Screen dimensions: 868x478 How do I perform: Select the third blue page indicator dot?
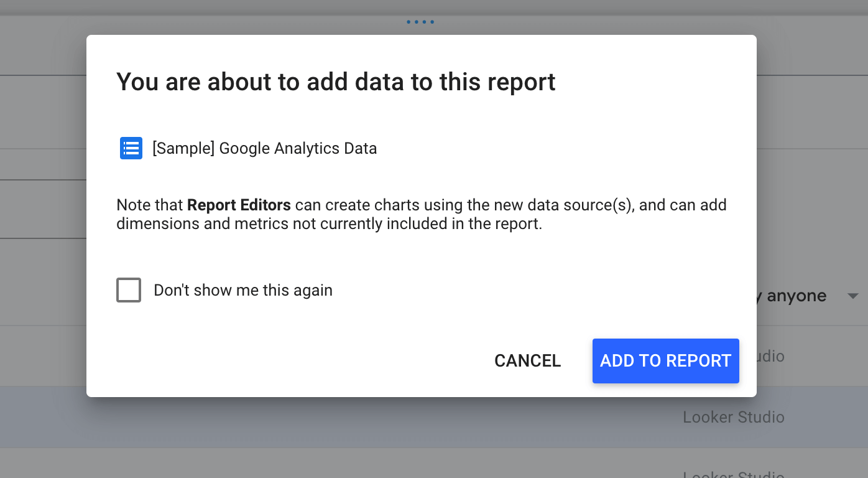(x=425, y=22)
